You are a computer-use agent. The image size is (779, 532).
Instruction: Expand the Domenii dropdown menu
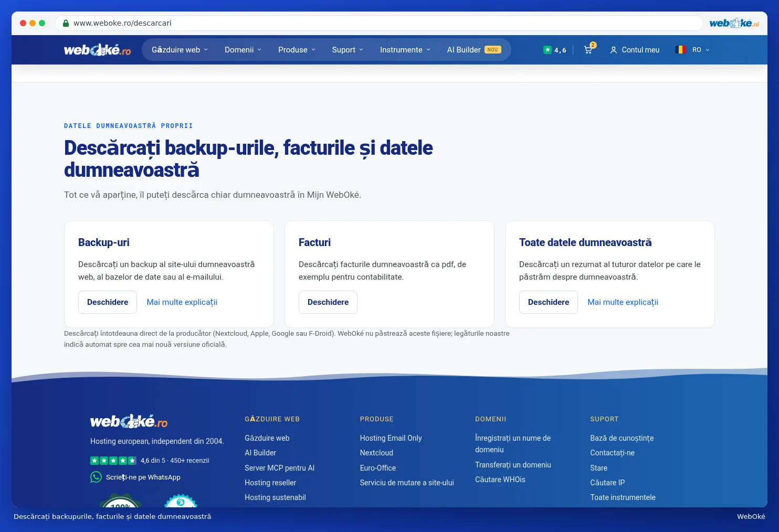point(243,50)
